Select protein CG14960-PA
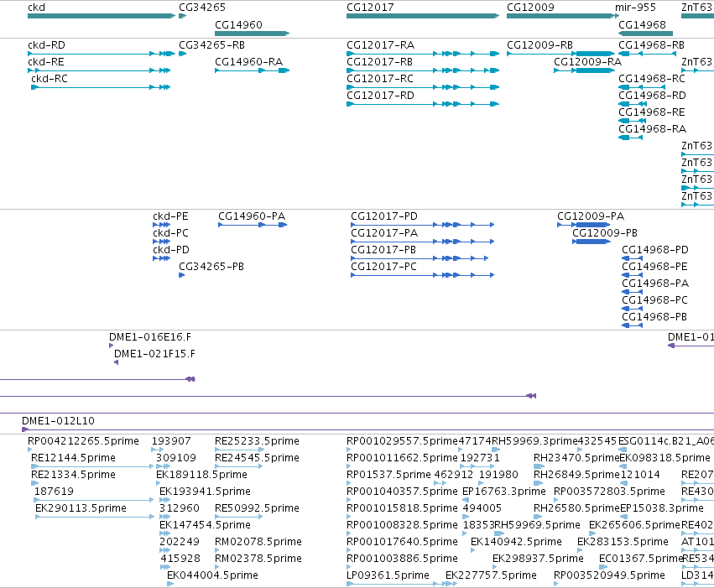This screenshot has height=588, width=714. 252,216
